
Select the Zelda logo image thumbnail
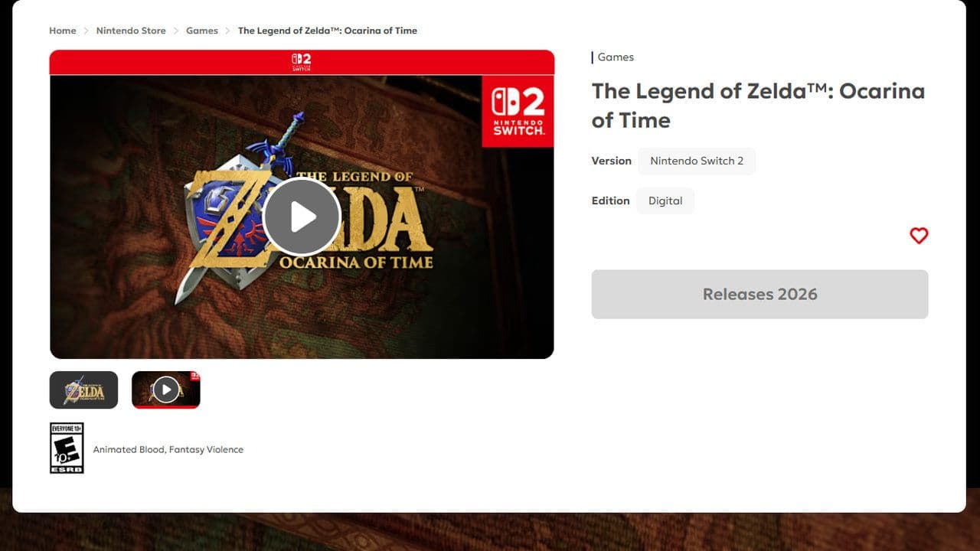click(84, 390)
